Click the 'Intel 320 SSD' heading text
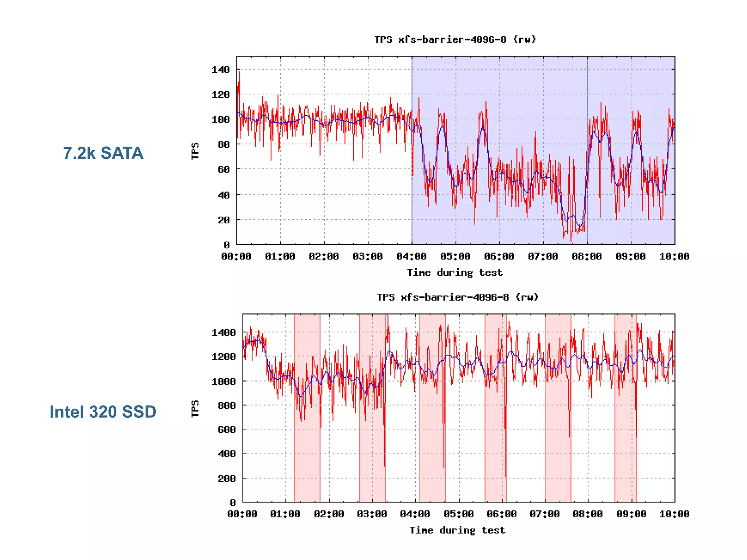 (x=103, y=412)
